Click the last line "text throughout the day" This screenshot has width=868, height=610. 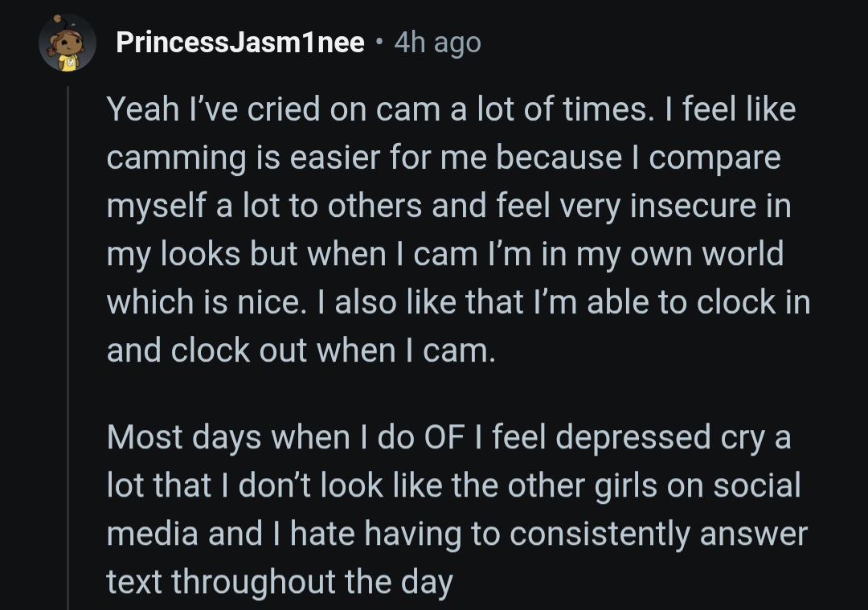280,583
